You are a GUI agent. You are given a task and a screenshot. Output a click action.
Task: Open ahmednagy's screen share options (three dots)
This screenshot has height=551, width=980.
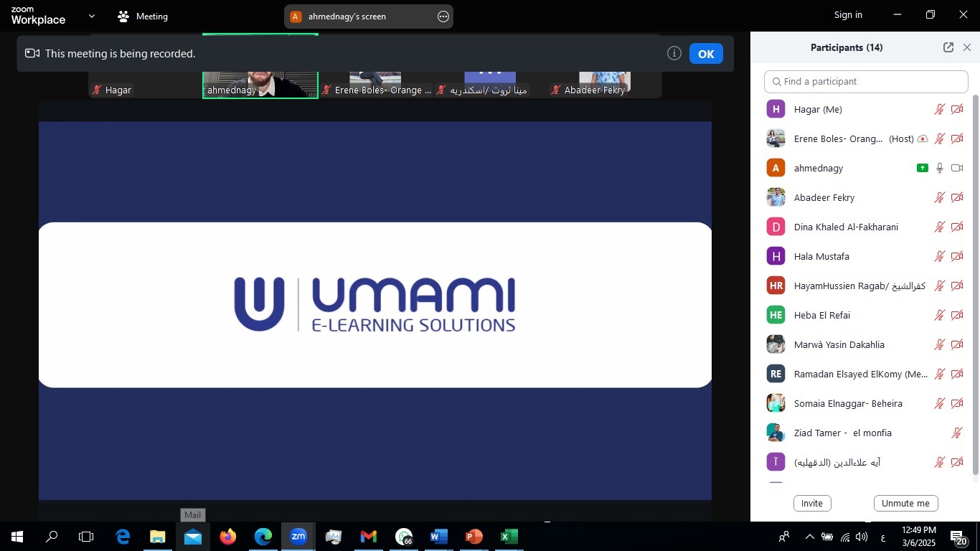point(443,17)
